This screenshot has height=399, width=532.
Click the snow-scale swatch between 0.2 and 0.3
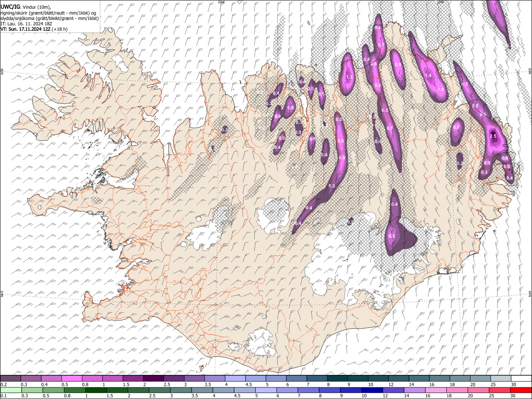tap(10, 378)
